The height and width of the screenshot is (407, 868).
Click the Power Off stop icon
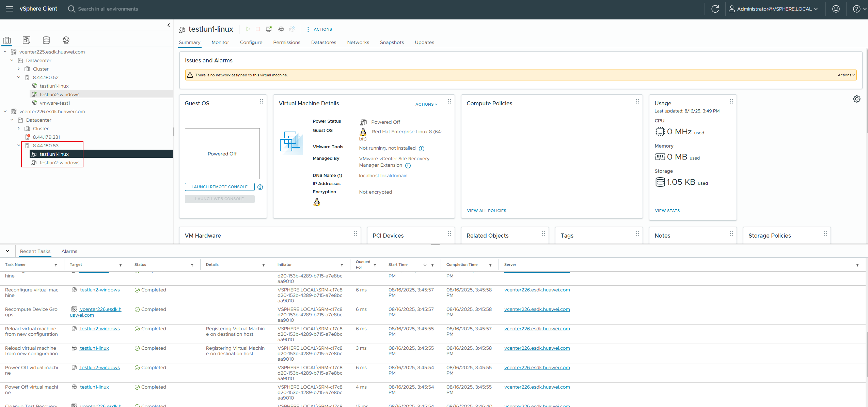(x=258, y=29)
